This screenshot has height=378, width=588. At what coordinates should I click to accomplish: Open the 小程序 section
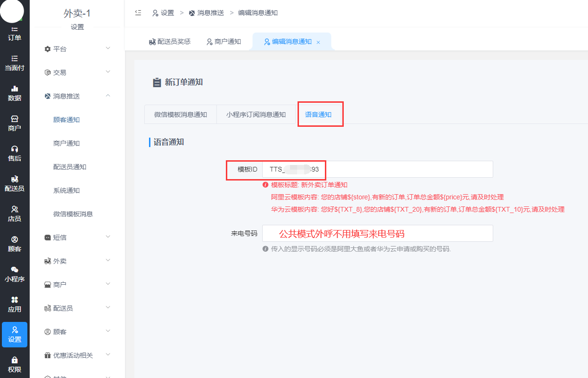(x=15, y=274)
